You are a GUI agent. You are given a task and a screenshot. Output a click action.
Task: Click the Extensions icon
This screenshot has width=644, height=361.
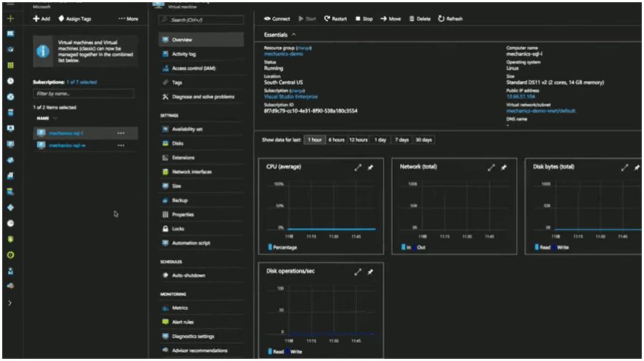point(166,157)
